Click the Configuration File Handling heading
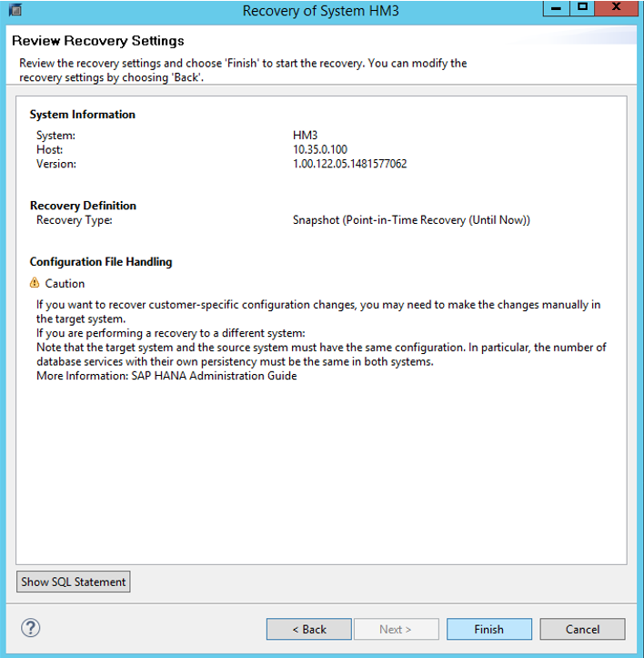This screenshot has height=658, width=644. [101, 262]
